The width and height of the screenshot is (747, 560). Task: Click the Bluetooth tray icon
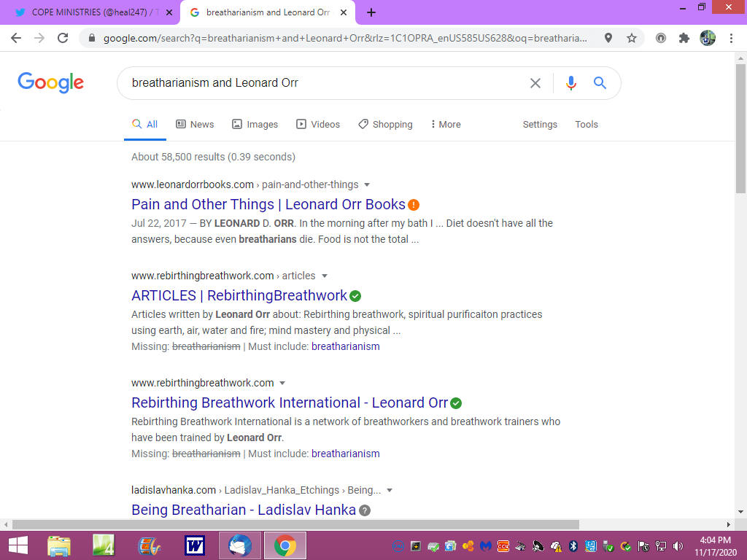pyautogui.click(x=573, y=546)
